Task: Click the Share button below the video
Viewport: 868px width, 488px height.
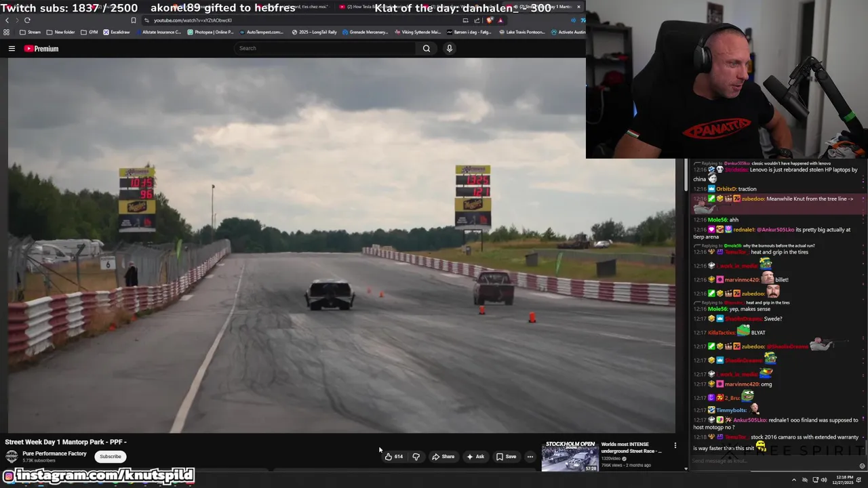Action: (x=443, y=457)
